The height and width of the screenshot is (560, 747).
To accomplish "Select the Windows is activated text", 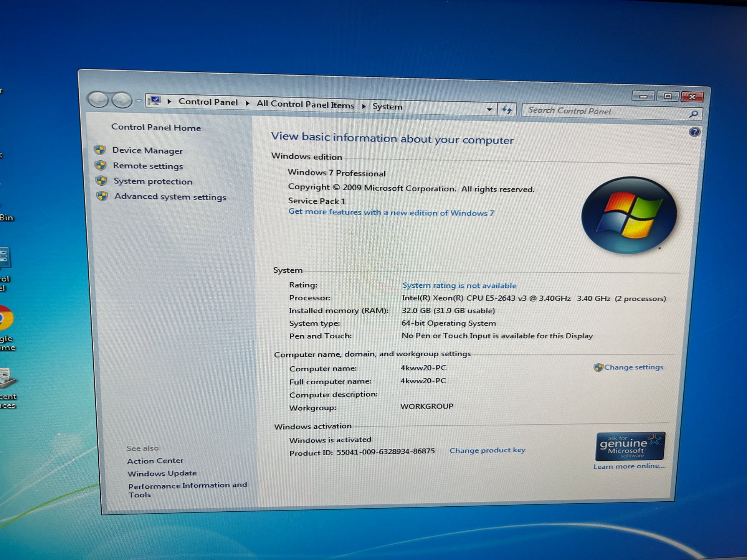I will coord(330,440).
